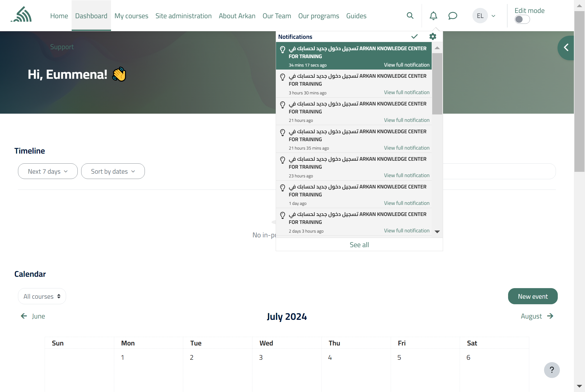Viewport: 585px width, 392px height.
Task: Click the lightbulb icon of 34 mins notification
Action: pos(283,49)
